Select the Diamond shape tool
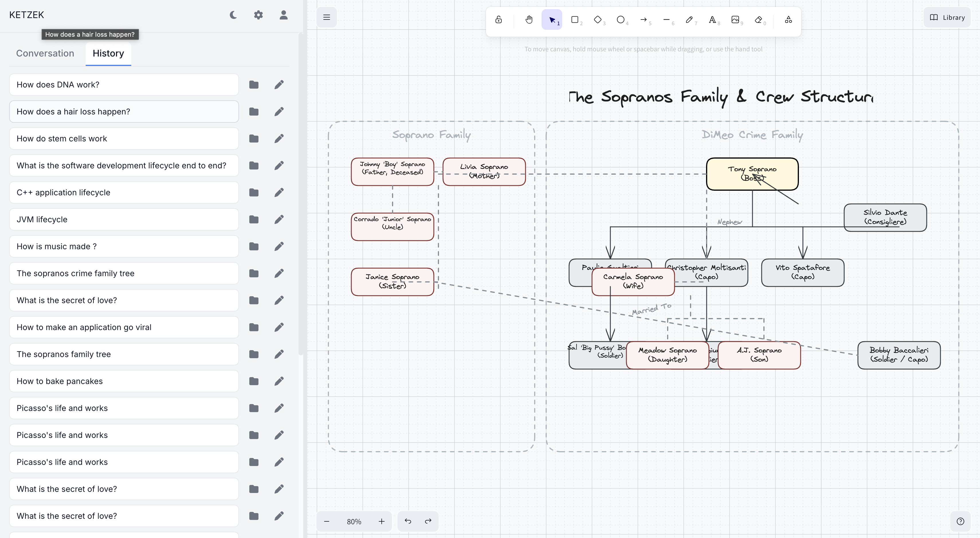This screenshot has height=538, width=980. tap(598, 20)
